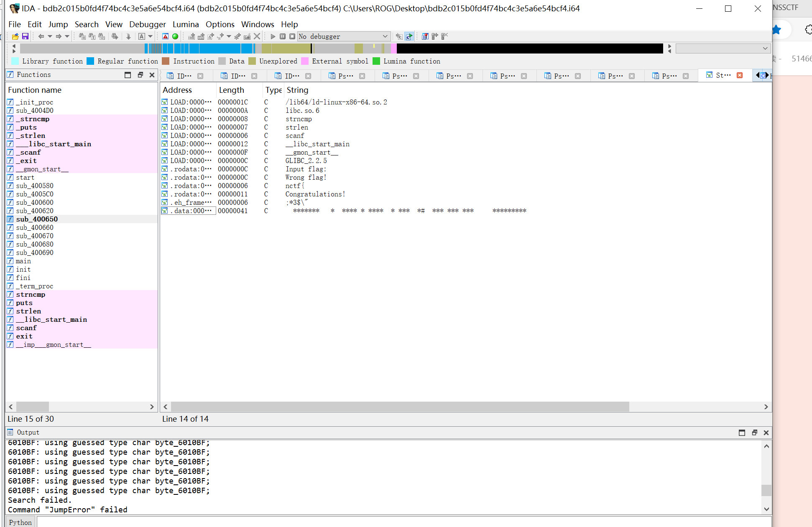Click the Output panel vertical scrollbar thumb

(766, 490)
